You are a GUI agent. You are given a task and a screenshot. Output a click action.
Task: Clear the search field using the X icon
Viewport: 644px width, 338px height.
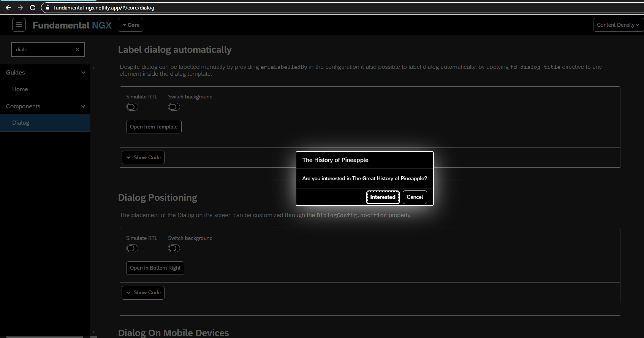click(77, 49)
